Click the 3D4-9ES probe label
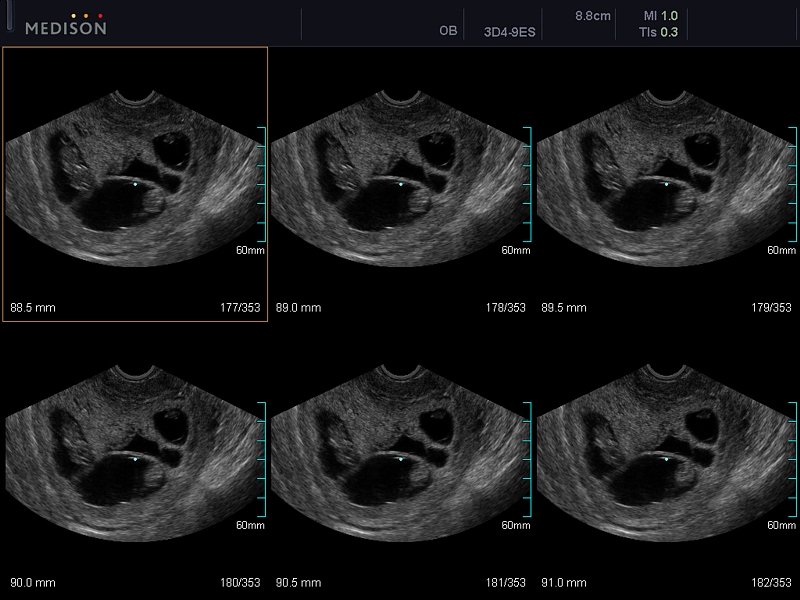The width and height of the screenshot is (800, 600). click(x=509, y=31)
